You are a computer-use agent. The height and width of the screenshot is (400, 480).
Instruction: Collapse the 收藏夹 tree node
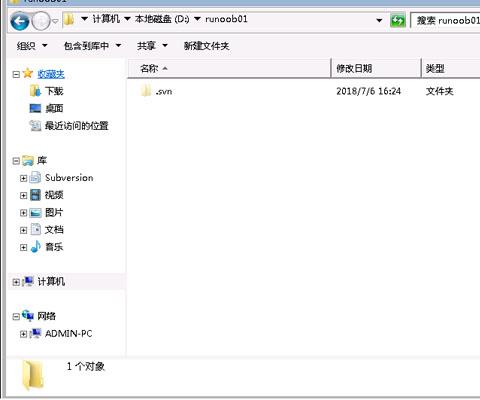point(16,74)
